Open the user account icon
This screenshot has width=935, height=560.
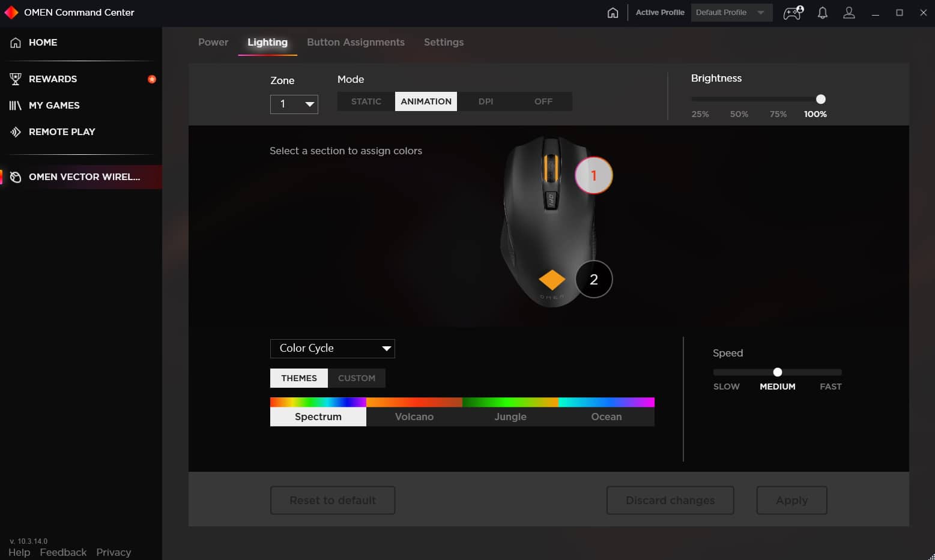849,13
